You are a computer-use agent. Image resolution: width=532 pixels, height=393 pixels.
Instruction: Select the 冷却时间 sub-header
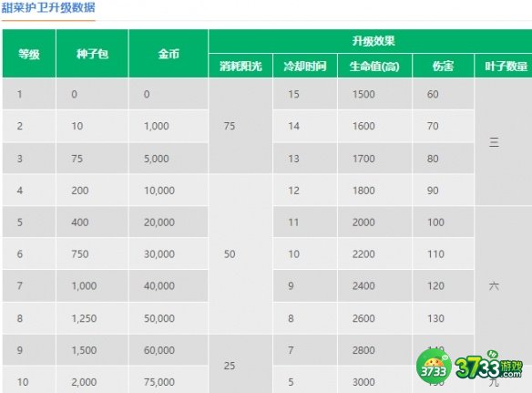[305, 66]
